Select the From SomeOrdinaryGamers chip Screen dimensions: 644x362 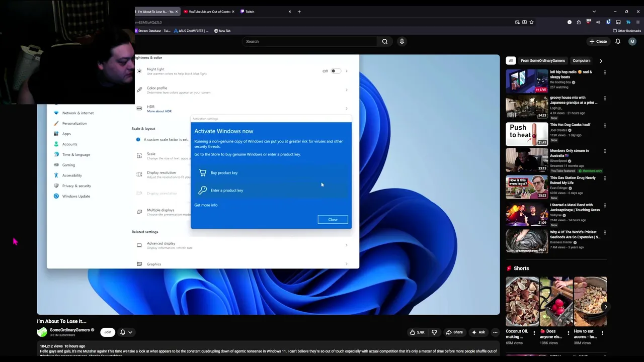pyautogui.click(x=543, y=61)
